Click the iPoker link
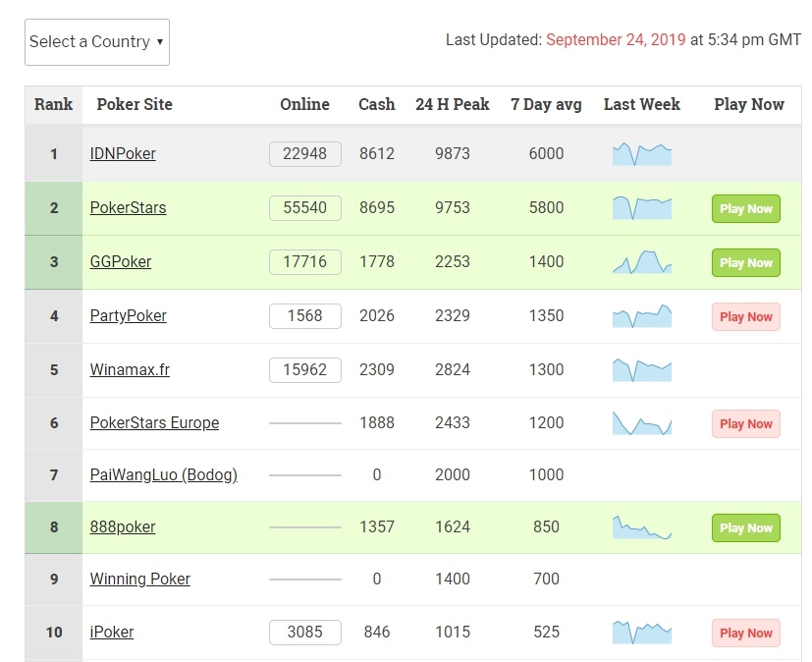The height and width of the screenshot is (662, 812). 111,633
